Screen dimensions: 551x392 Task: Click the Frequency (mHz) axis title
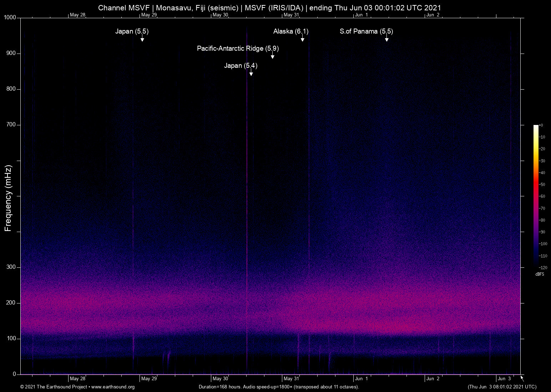(x=8, y=198)
